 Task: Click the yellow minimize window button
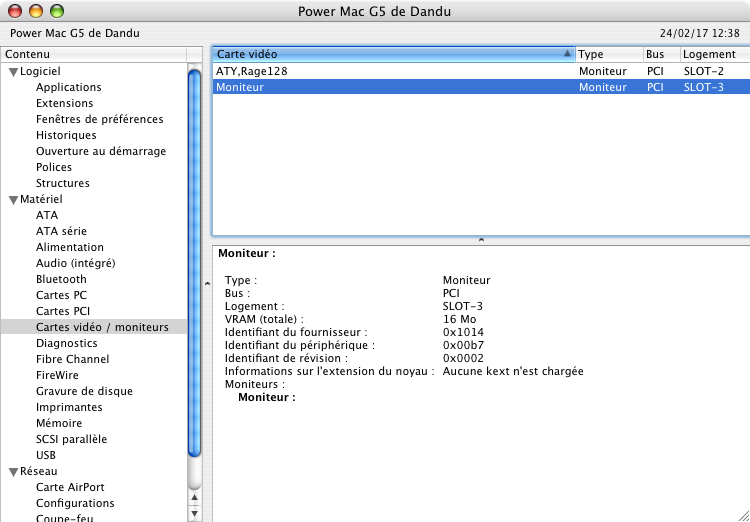(x=36, y=11)
